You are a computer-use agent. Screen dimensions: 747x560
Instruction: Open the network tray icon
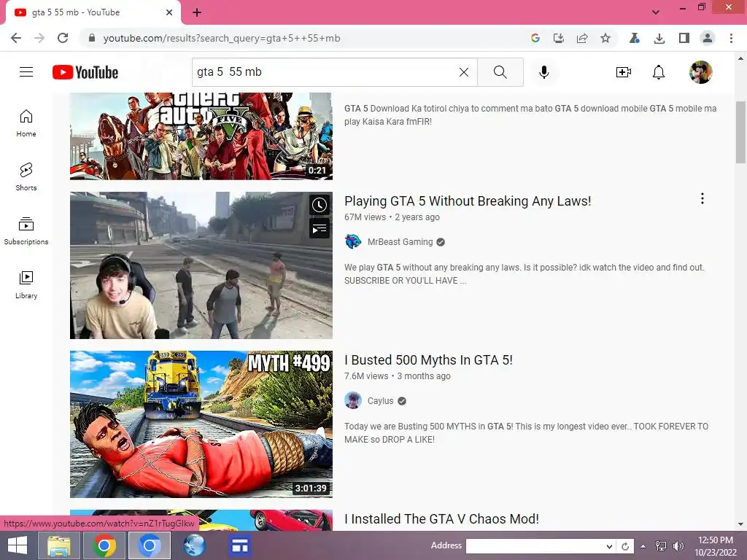tap(660, 546)
